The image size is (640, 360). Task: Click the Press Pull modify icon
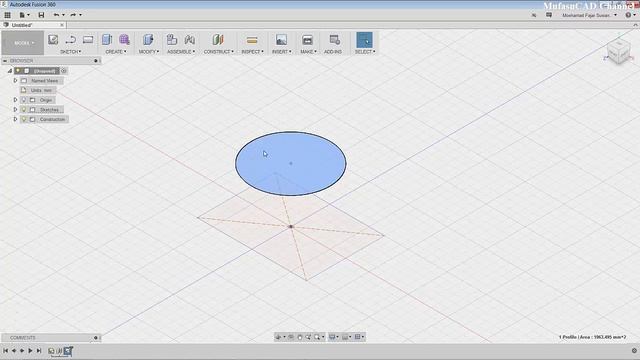pos(148,40)
